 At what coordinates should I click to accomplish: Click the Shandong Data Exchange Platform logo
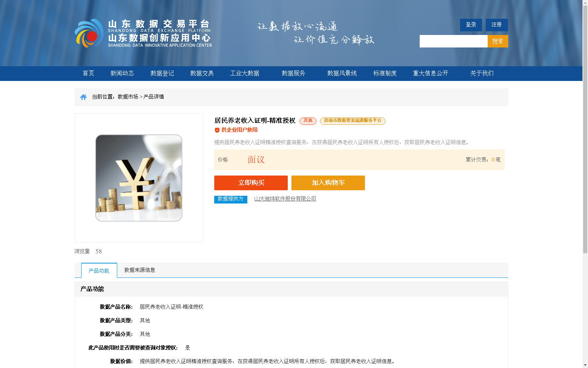click(143, 33)
